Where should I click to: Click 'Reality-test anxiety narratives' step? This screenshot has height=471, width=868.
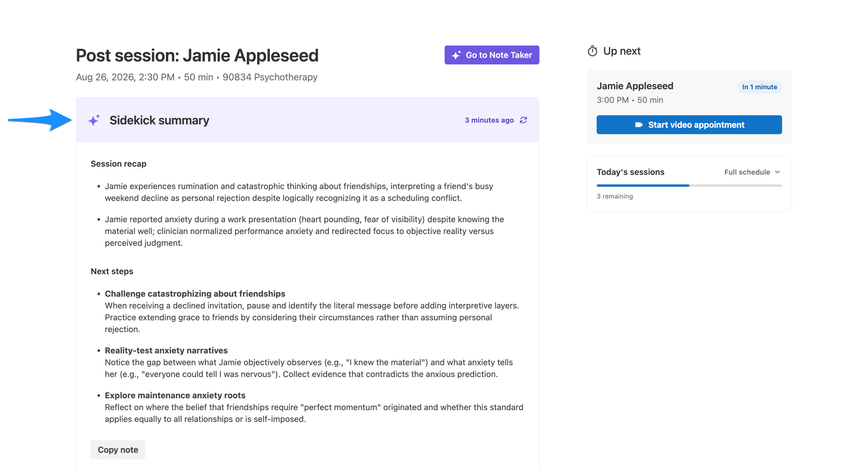pos(166,350)
